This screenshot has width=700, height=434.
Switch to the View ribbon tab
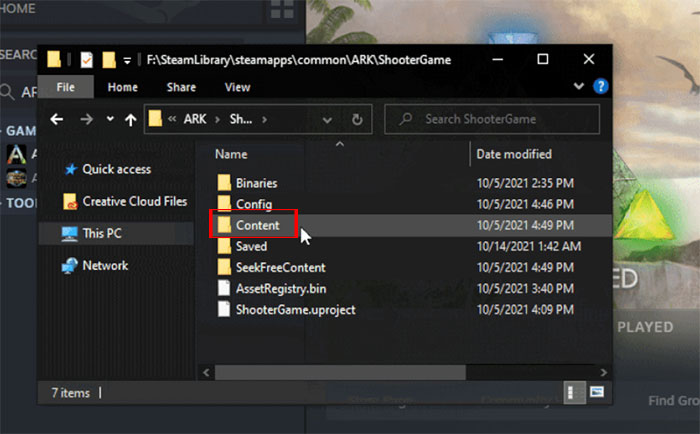[237, 87]
